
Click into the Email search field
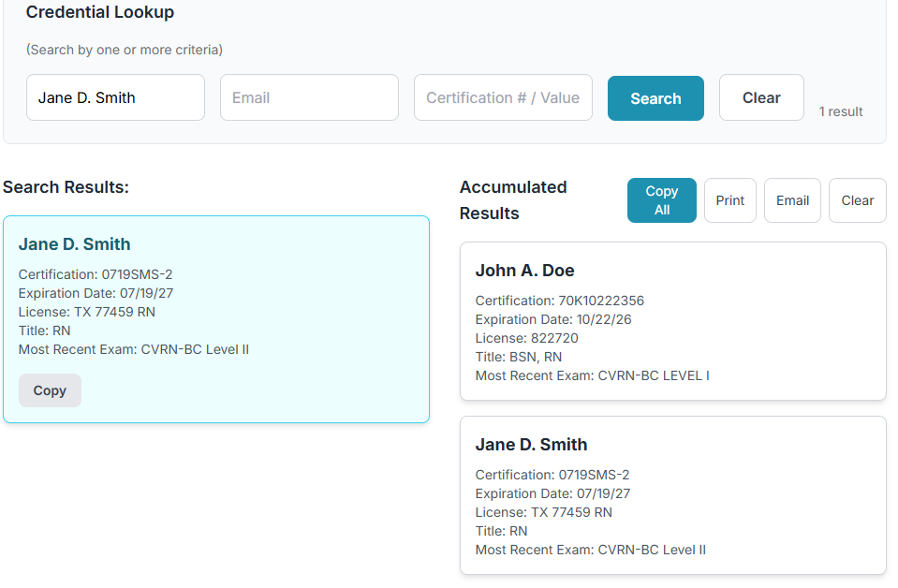[x=309, y=98]
